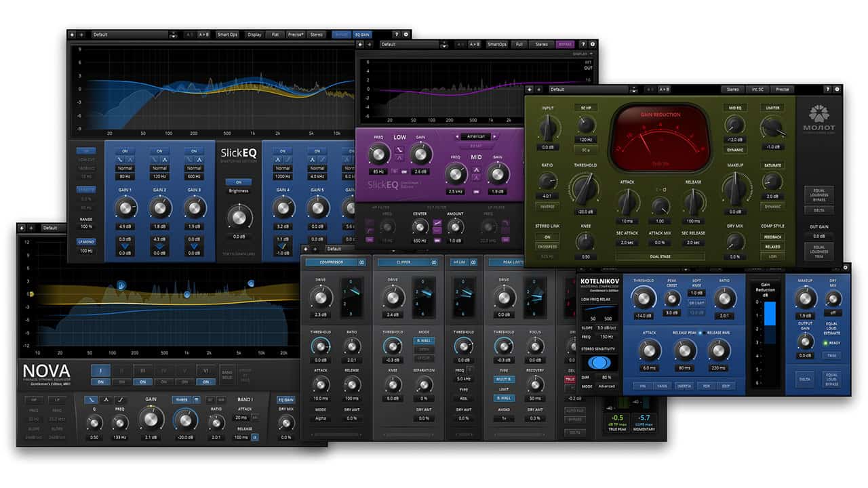
Task: Open the SlickEQ settings gear icon
Action: (x=406, y=33)
